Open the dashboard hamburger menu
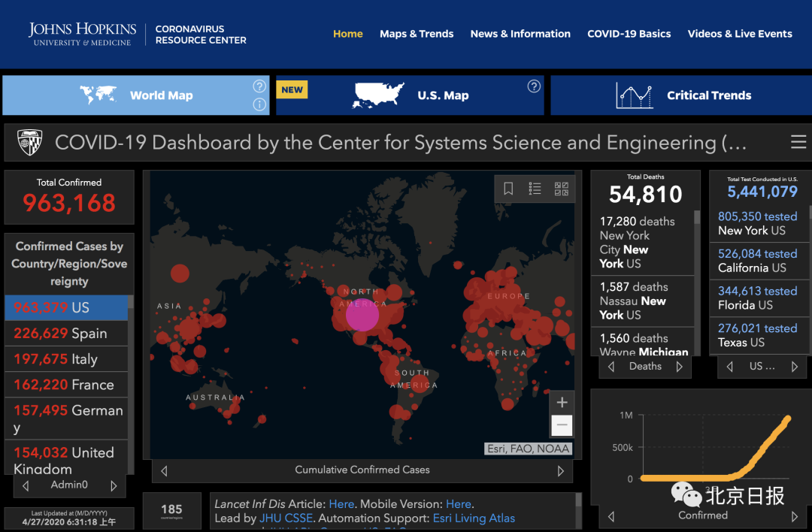 (798, 142)
